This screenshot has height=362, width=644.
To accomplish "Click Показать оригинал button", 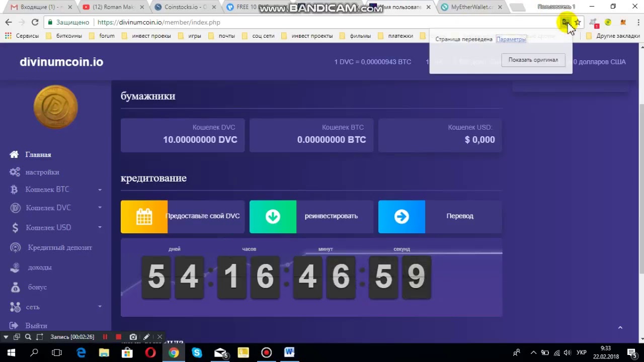I will (533, 60).
